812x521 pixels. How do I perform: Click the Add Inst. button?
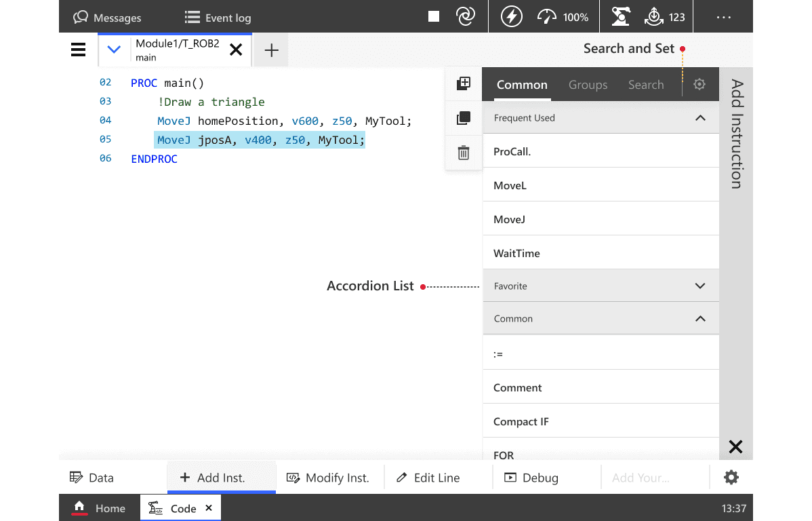pyautogui.click(x=221, y=478)
